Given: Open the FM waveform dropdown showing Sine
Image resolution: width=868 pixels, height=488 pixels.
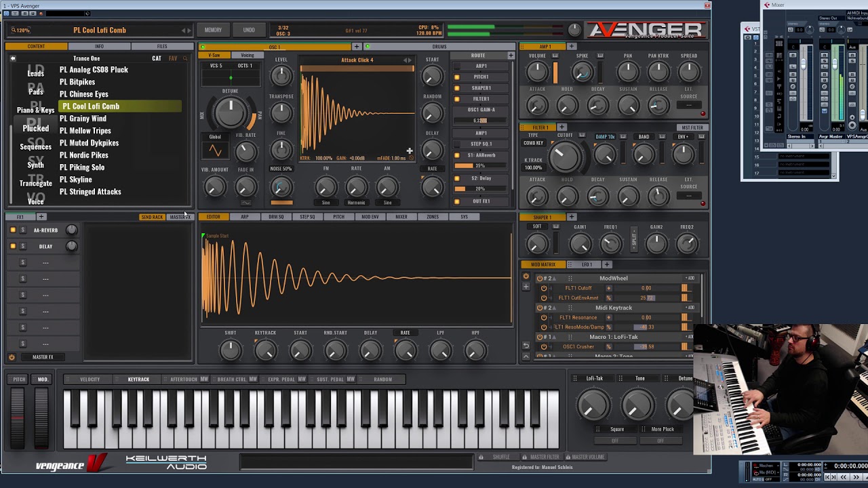Looking at the screenshot, I should click(x=325, y=203).
